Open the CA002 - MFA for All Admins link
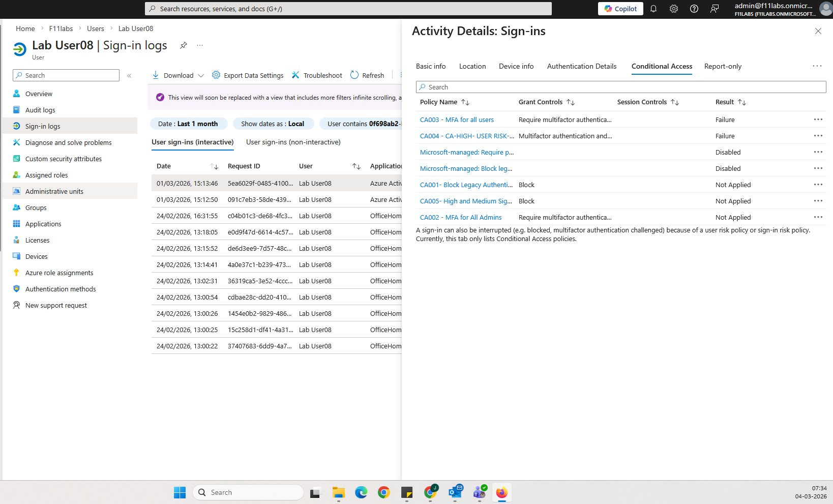 point(460,217)
